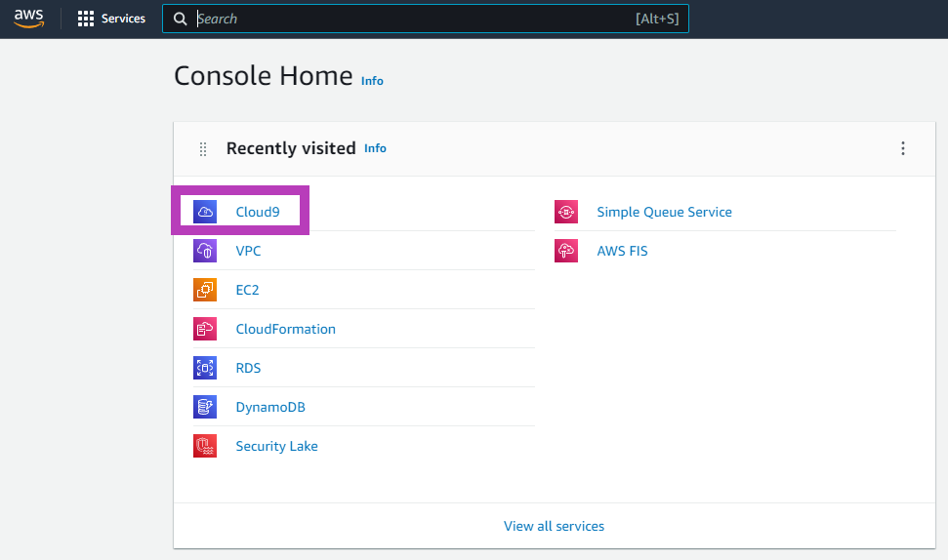Viewport: 948px width, 560px height.
Task: Open the VPC link
Action: coord(248,251)
